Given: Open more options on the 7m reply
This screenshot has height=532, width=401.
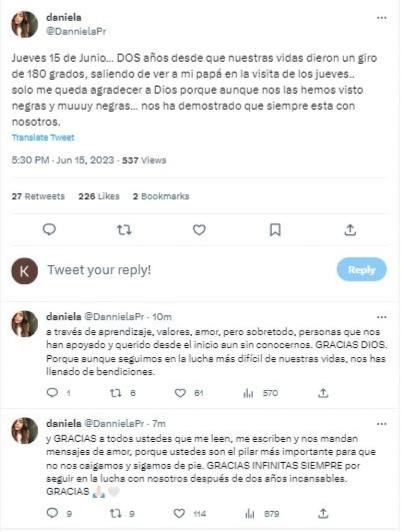Looking at the screenshot, I should pyautogui.click(x=381, y=423).
